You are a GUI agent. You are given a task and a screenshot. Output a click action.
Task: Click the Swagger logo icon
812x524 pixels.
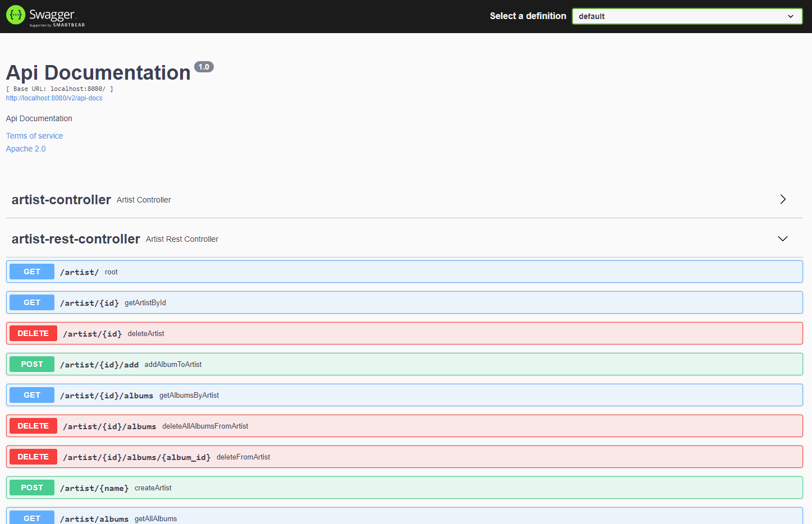point(16,15)
